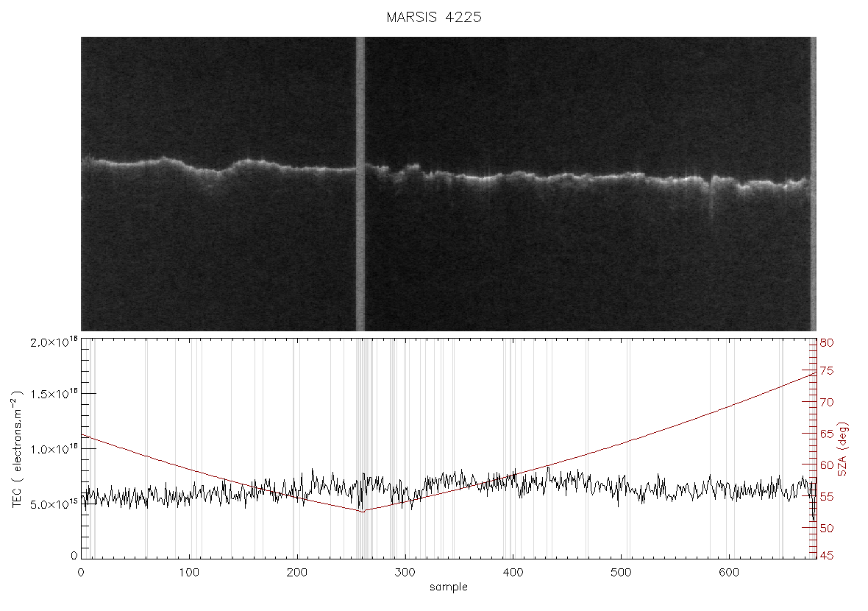Click the 'sample' x-axis label
The image size is (868, 611).
449,587
